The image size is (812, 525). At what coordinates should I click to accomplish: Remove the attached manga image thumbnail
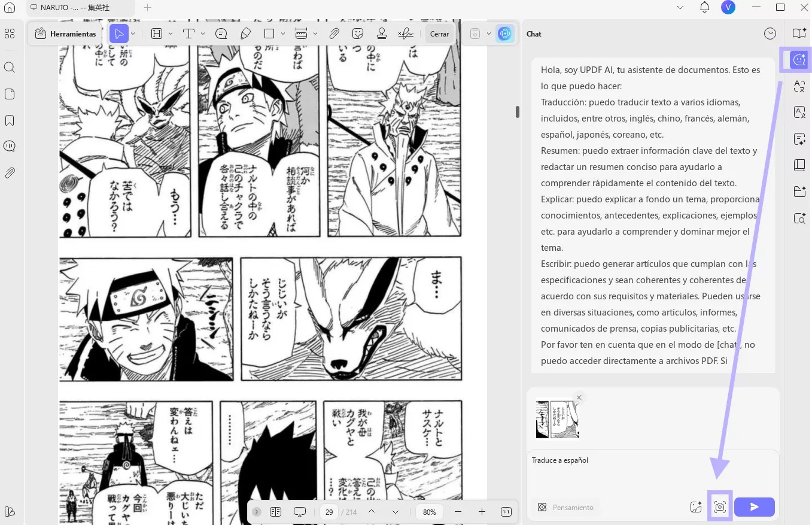579,397
